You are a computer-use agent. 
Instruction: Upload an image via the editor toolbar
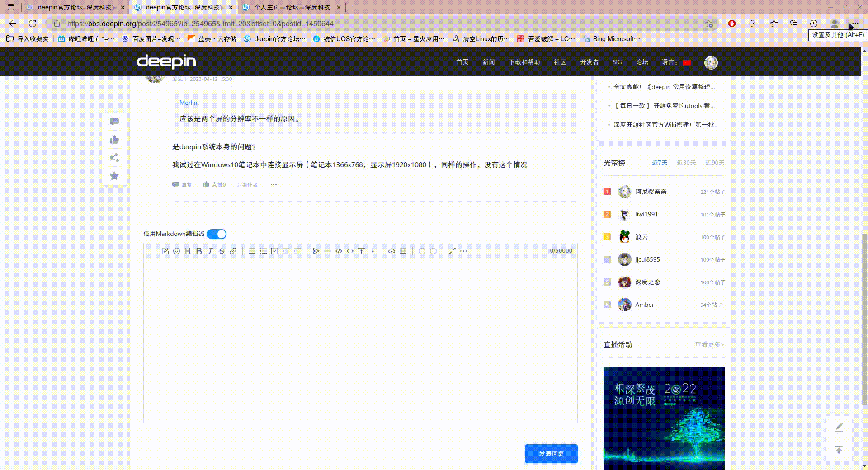pyautogui.click(x=392, y=251)
